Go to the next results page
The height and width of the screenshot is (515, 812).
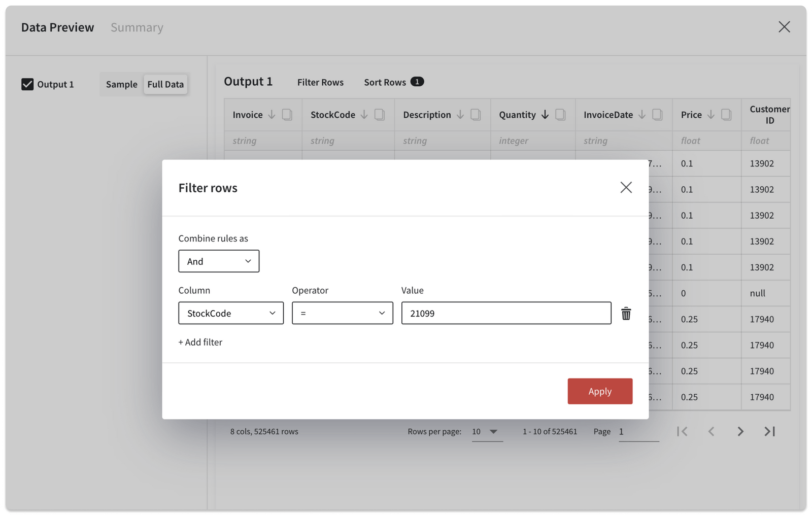point(740,431)
